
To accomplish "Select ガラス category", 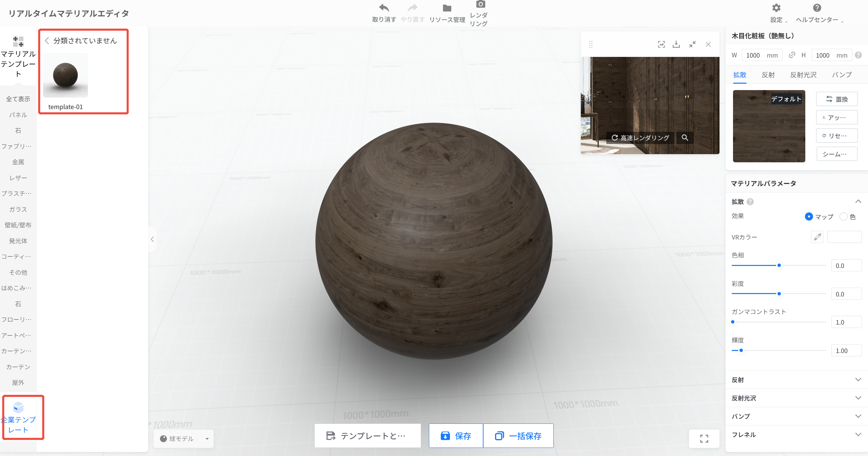I will pyautogui.click(x=18, y=209).
